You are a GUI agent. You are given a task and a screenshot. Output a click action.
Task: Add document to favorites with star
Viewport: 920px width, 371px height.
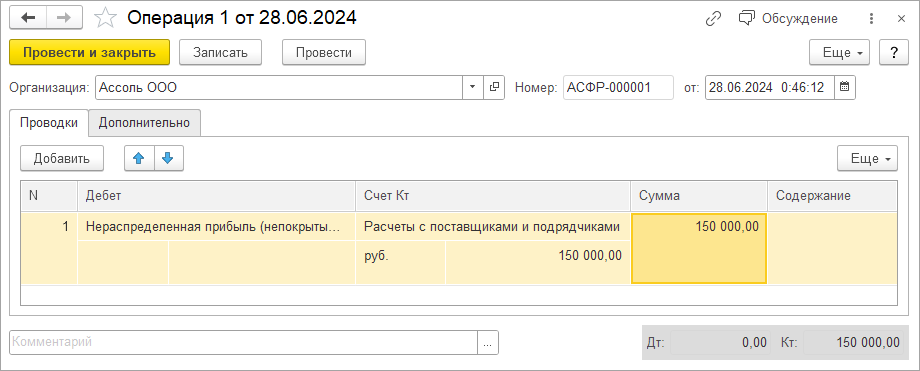[105, 18]
